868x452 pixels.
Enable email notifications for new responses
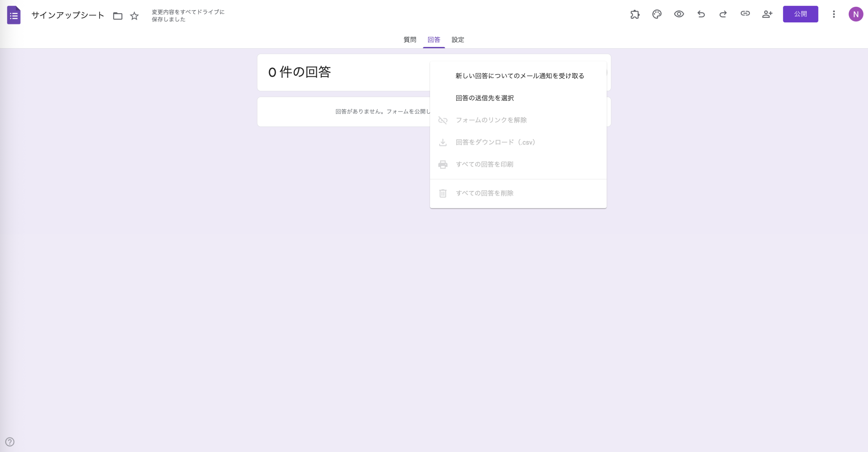tap(519, 76)
